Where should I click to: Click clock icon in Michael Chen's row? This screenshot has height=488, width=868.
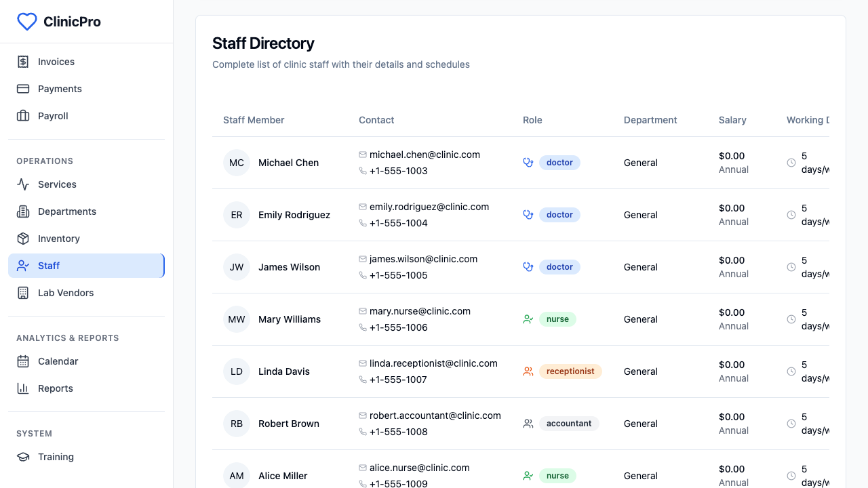pos(791,163)
